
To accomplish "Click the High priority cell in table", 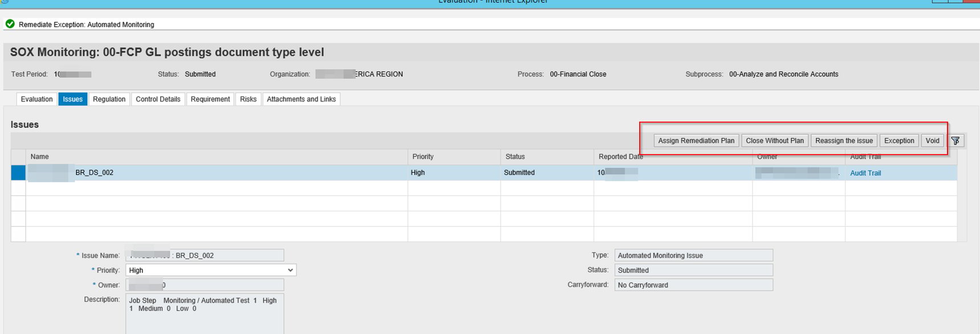I will coord(454,173).
